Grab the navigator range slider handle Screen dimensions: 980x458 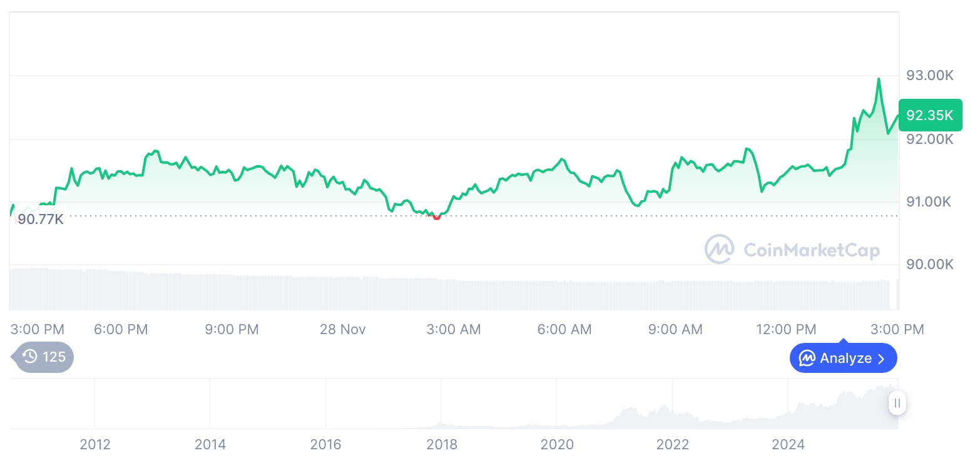click(x=897, y=403)
